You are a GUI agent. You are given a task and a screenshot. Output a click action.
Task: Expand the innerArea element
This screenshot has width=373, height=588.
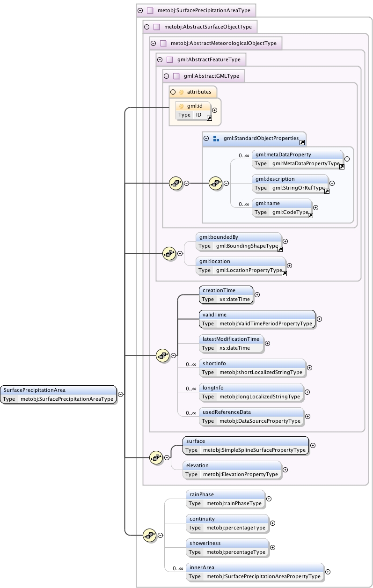point(328,572)
